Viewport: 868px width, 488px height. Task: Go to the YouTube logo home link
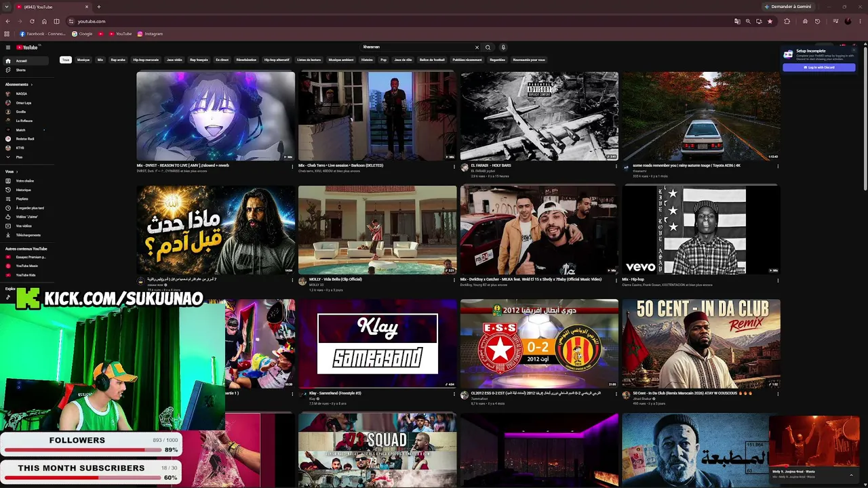click(x=26, y=47)
